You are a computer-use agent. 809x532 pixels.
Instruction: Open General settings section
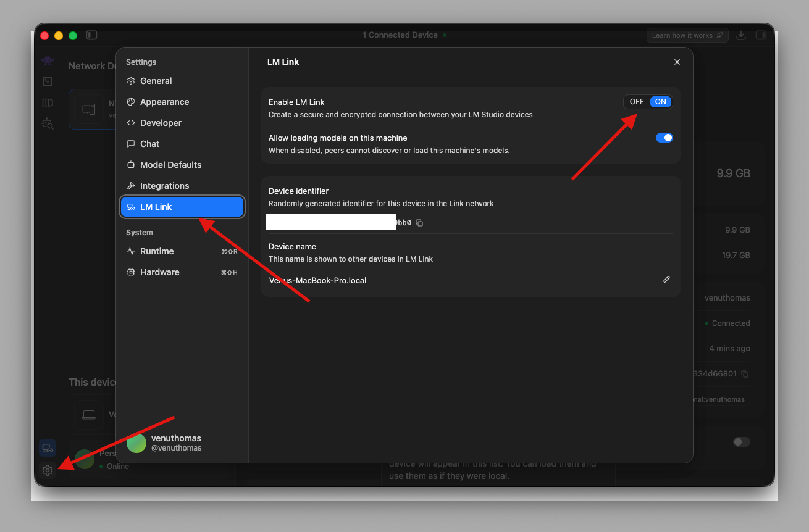(x=156, y=81)
